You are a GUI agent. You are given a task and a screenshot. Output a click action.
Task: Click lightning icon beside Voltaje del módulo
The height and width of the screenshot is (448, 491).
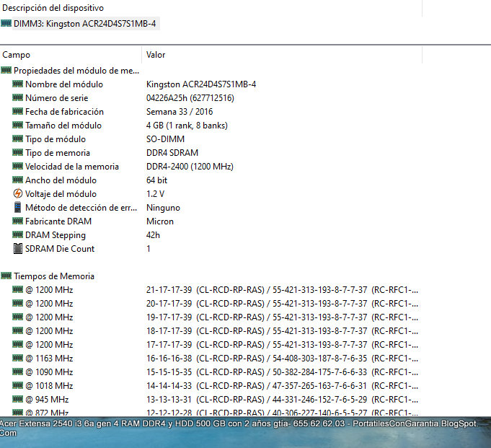pos(18,193)
